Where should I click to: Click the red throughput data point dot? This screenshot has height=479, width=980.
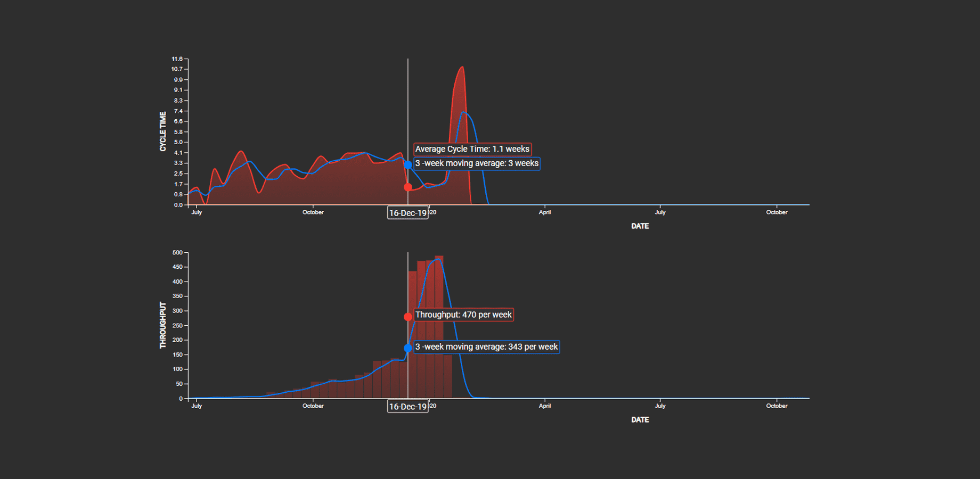[x=408, y=317]
